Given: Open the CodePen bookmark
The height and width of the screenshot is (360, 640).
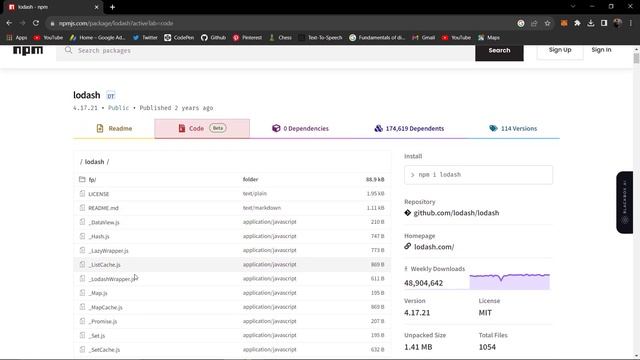Looking at the screenshot, I should pos(179,38).
